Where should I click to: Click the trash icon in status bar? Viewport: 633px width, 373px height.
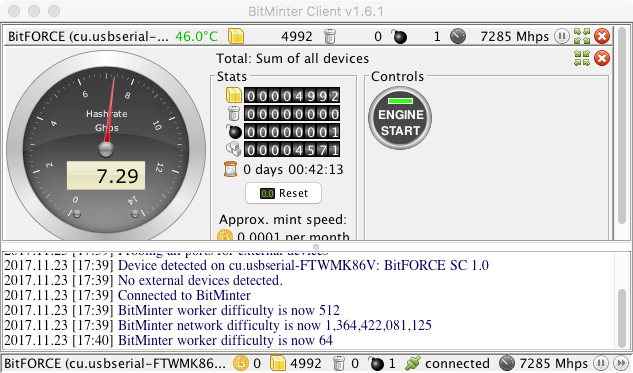point(339,363)
